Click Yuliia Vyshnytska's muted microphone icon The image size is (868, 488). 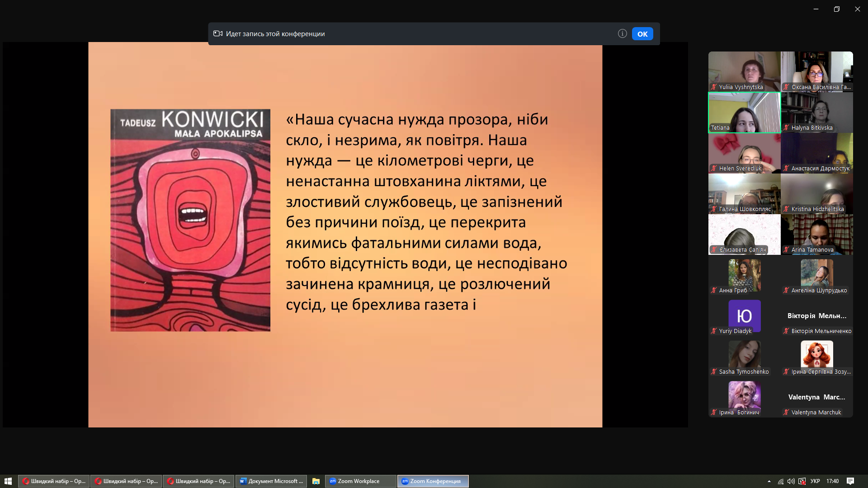pos(714,87)
